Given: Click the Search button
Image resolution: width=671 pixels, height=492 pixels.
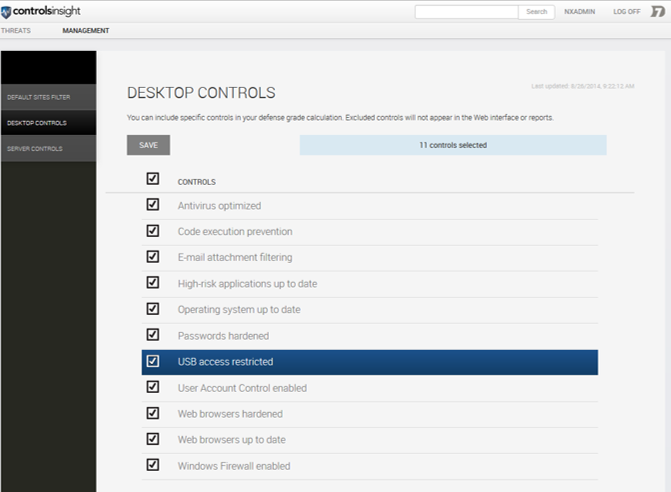Looking at the screenshot, I should pos(536,12).
